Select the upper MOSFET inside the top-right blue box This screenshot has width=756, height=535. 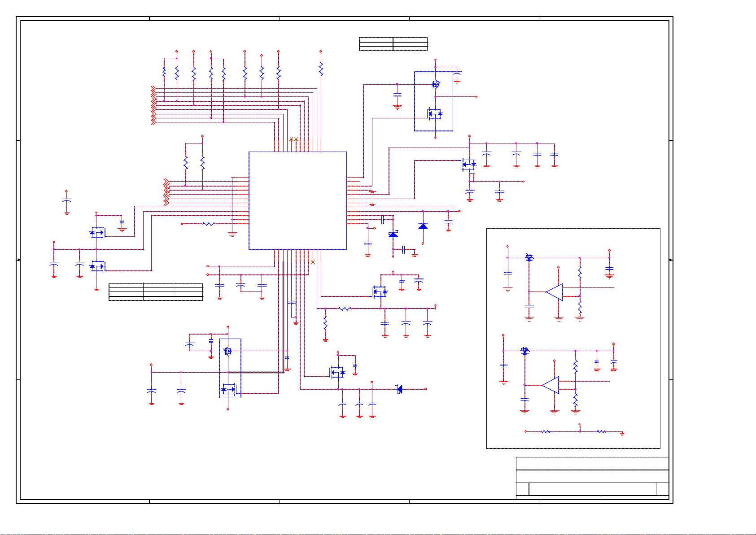point(436,84)
